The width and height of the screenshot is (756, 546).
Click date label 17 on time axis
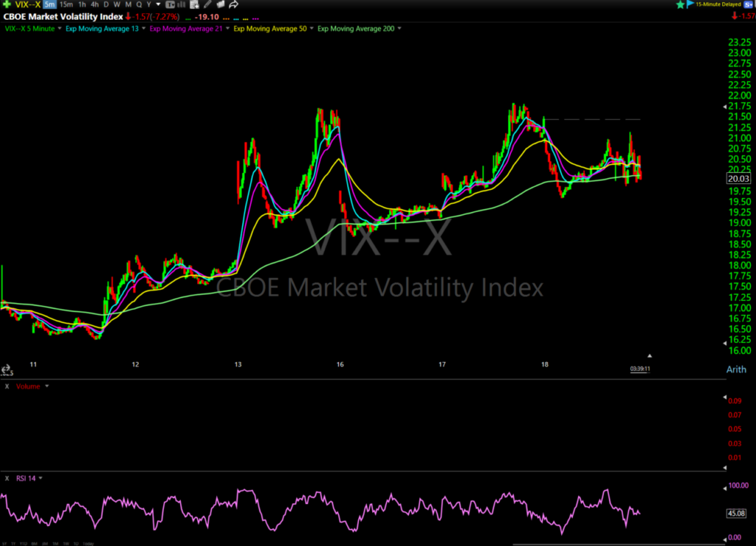pyautogui.click(x=442, y=365)
